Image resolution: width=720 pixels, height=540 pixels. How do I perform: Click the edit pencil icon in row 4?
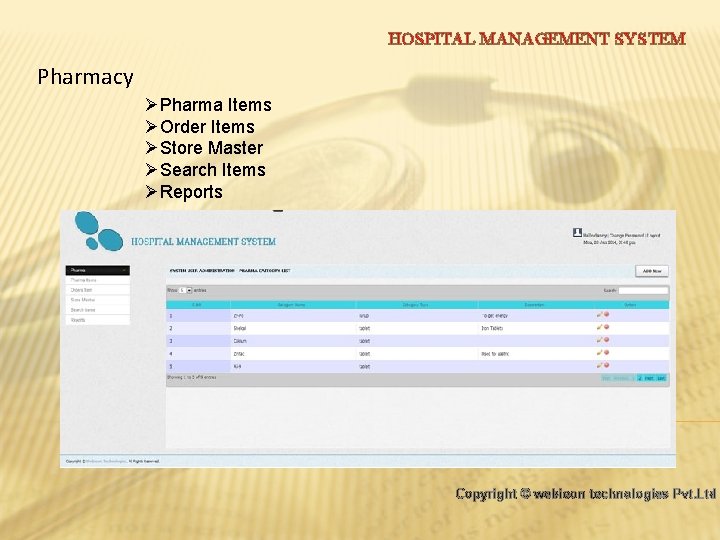click(x=599, y=353)
